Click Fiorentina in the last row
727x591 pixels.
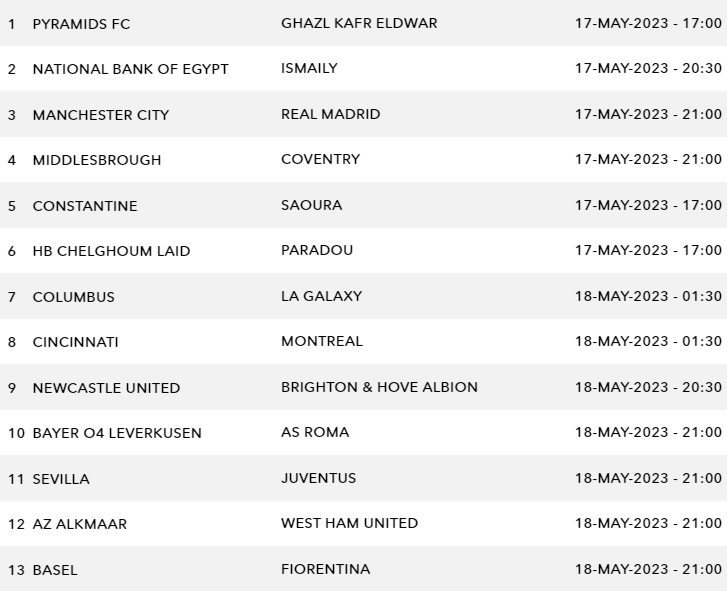[325, 569]
